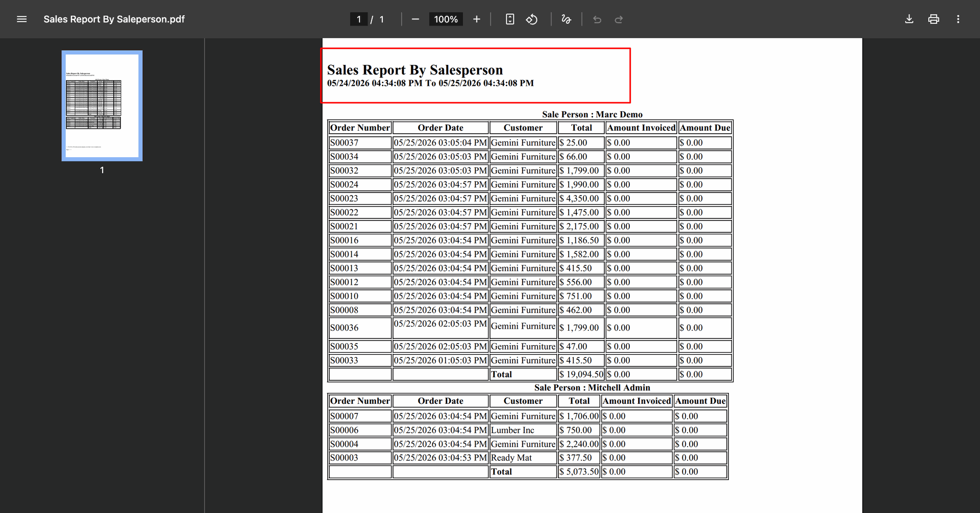Click the undo arrow icon
The height and width of the screenshot is (513, 980).
[597, 19]
